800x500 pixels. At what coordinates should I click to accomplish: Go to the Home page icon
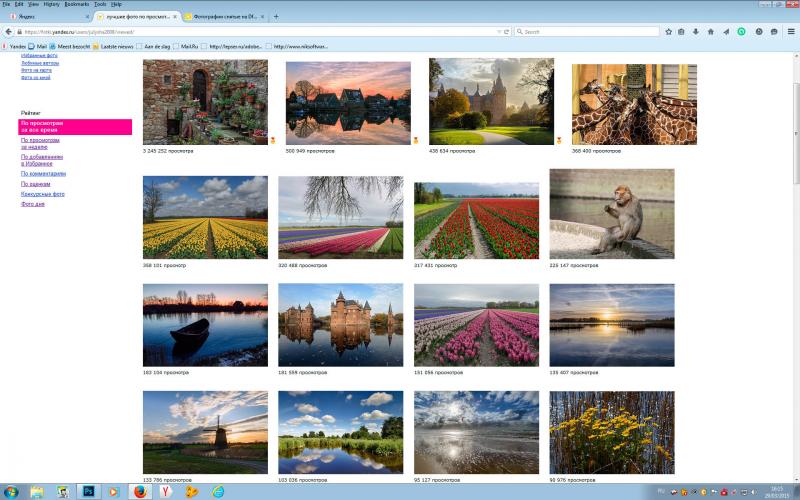pyautogui.click(x=710, y=32)
